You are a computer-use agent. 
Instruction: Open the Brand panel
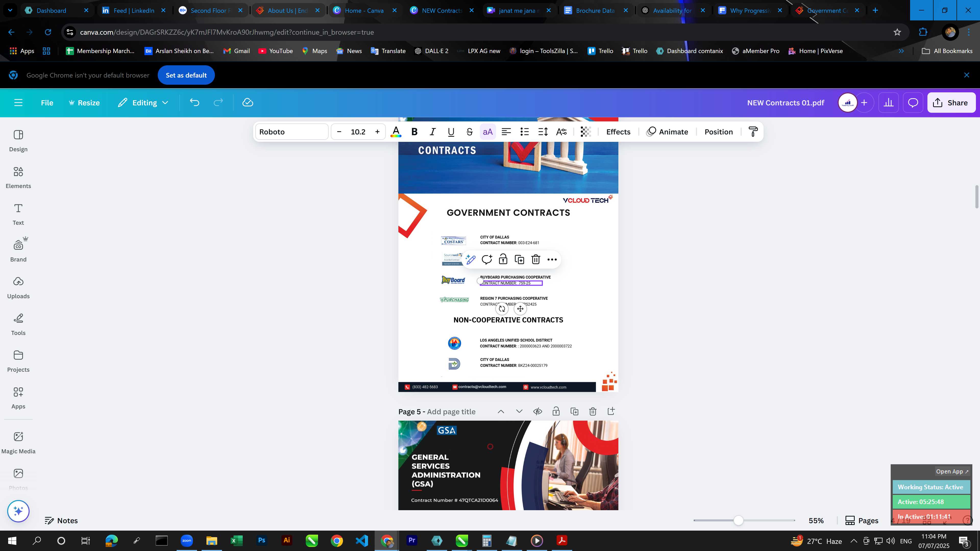click(18, 251)
